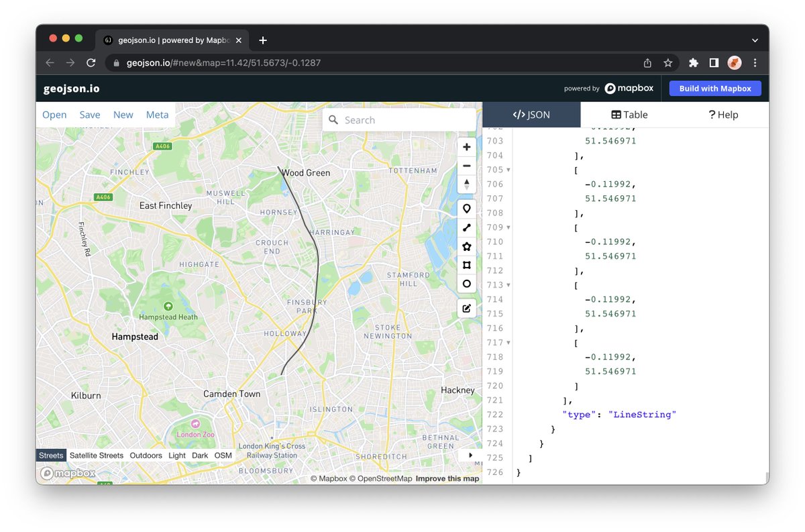Screen dimensions: 805x532
Task: Go forward in browser history
Action: [x=70, y=62]
